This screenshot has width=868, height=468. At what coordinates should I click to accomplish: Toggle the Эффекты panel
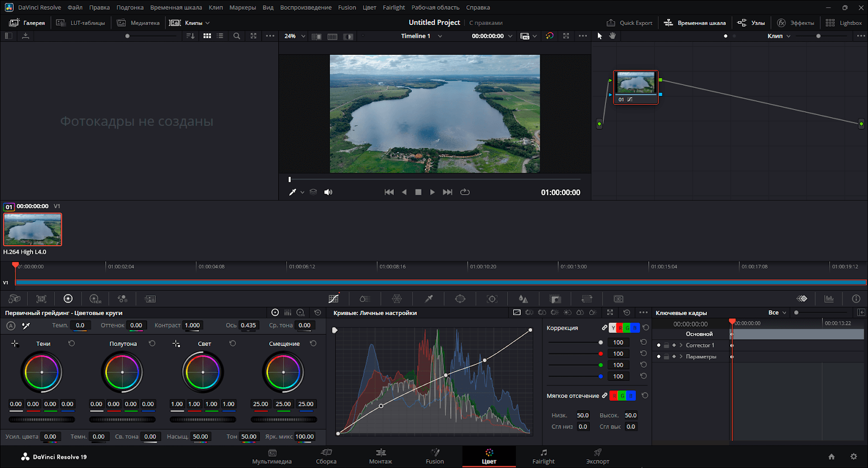(795, 23)
